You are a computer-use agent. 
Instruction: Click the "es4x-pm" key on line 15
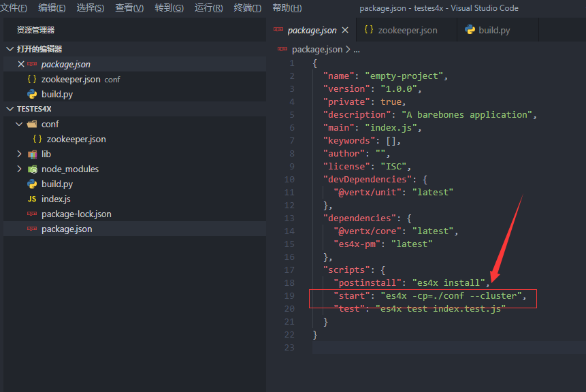coord(357,244)
